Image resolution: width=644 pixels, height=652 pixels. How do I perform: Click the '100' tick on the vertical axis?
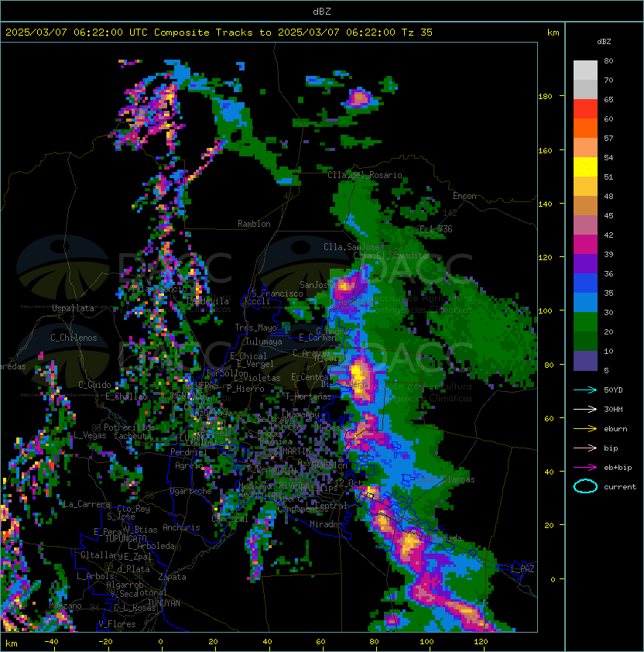point(545,311)
